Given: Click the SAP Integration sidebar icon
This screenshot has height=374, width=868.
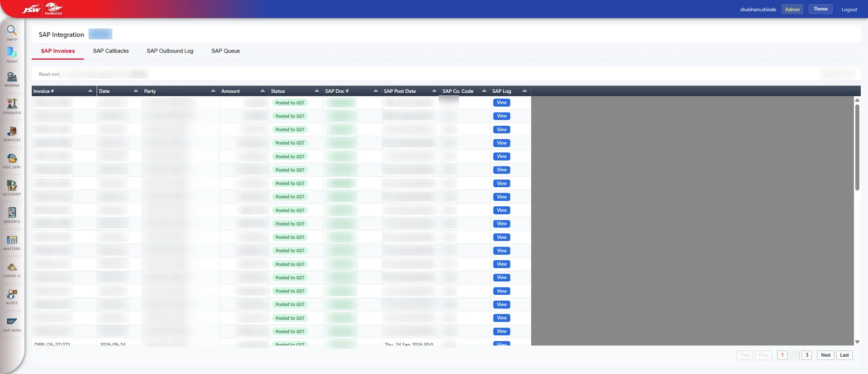Looking at the screenshot, I should click(x=12, y=322).
